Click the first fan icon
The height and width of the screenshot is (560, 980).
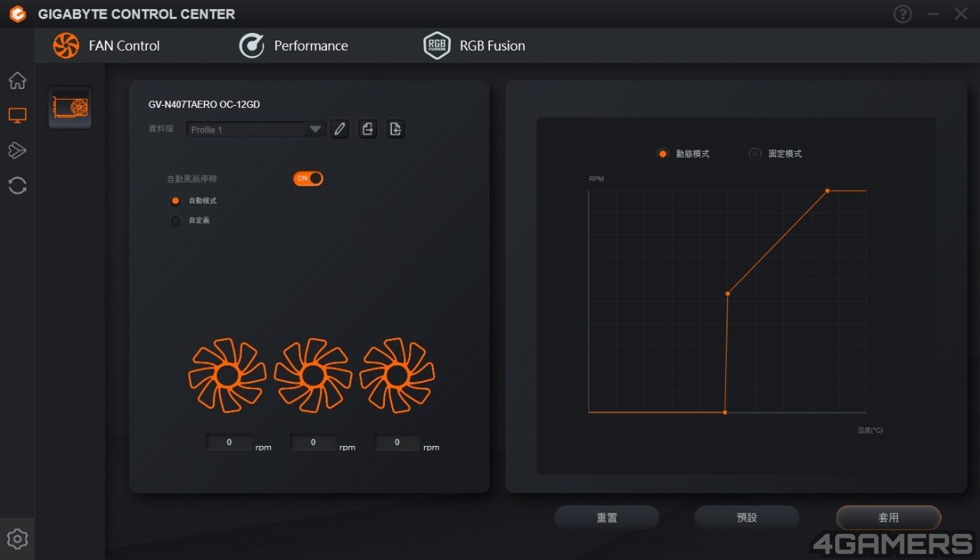coord(227,375)
